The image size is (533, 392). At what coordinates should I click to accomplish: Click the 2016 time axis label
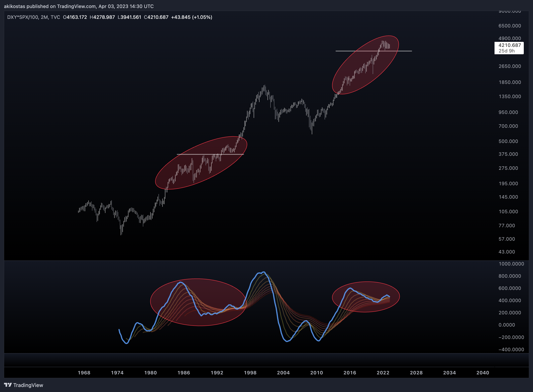[350, 373]
